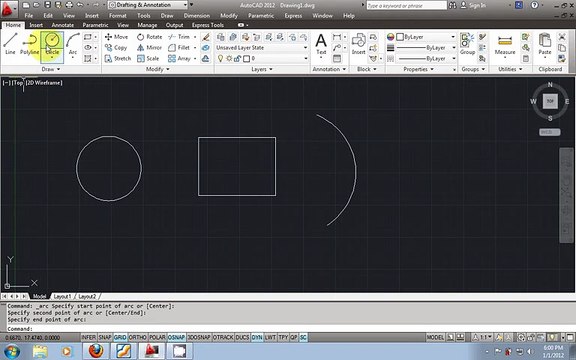The width and height of the screenshot is (576, 360).
Task: Open the File menu
Action: pos(29,16)
